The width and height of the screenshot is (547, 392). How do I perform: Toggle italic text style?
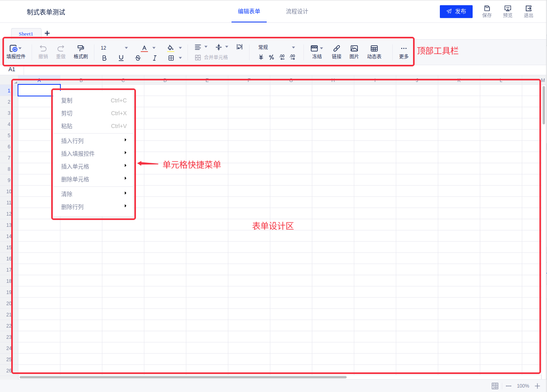click(154, 58)
